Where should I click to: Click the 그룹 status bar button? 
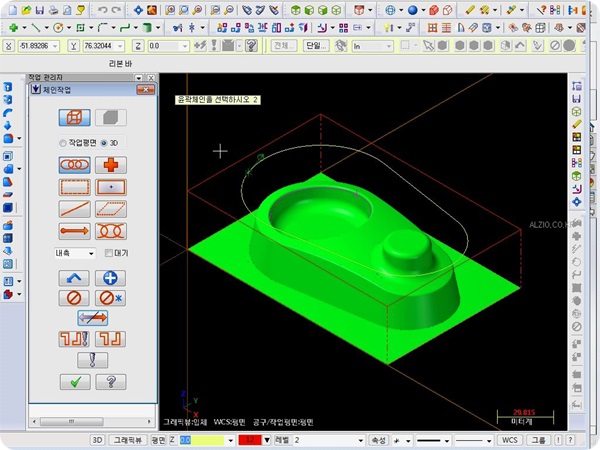coord(538,440)
